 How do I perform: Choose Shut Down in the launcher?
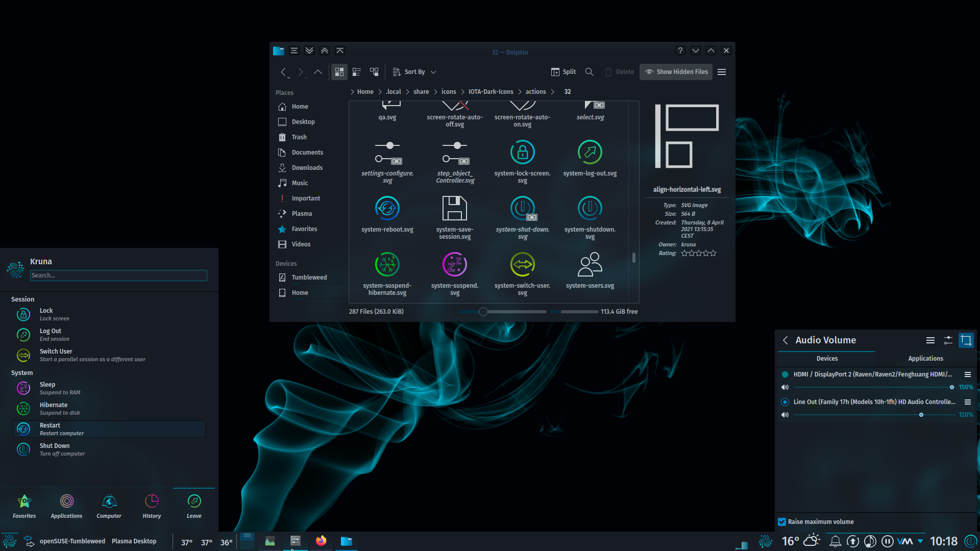[109, 449]
